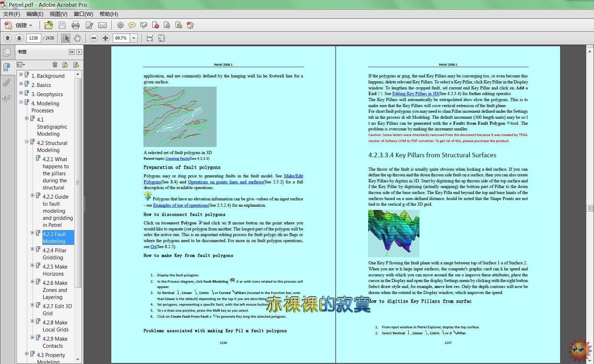Open the 窗口(W) menu
The image size is (594, 364).
pyautogui.click(x=83, y=14)
